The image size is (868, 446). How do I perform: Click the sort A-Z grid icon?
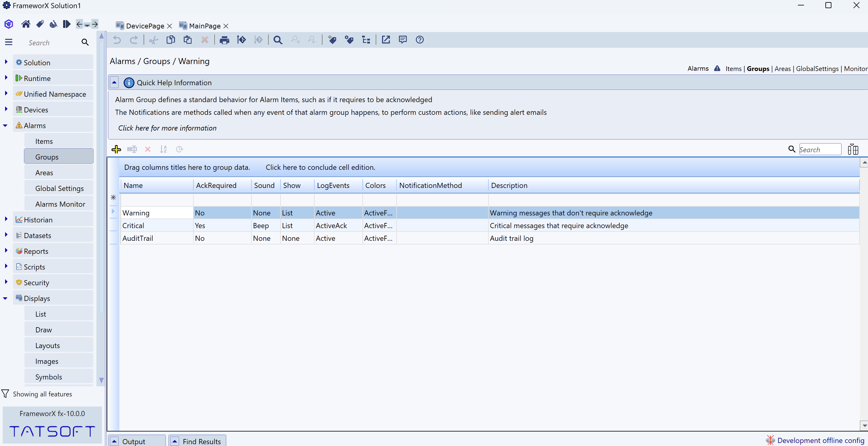(164, 149)
